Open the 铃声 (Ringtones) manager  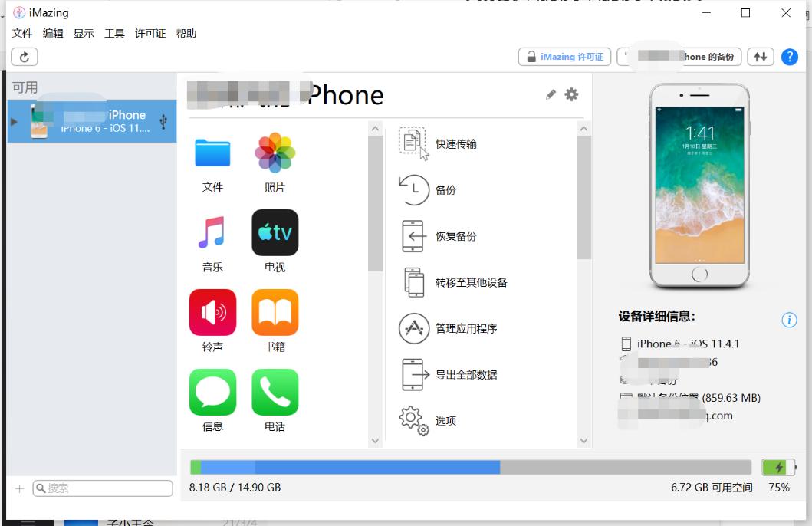[x=212, y=312]
